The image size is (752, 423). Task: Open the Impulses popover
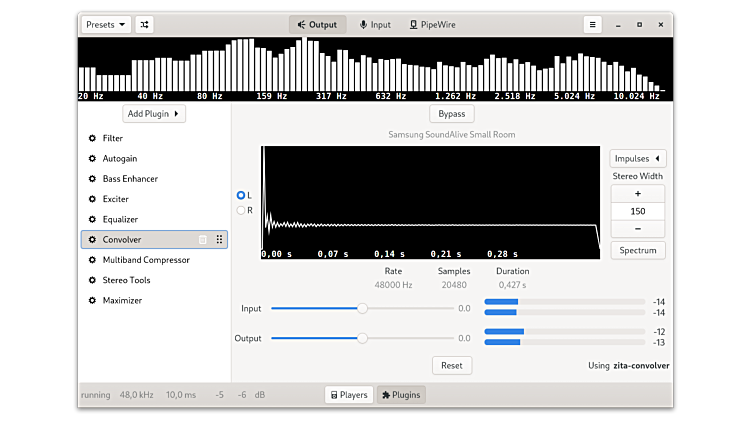click(637, 158)
